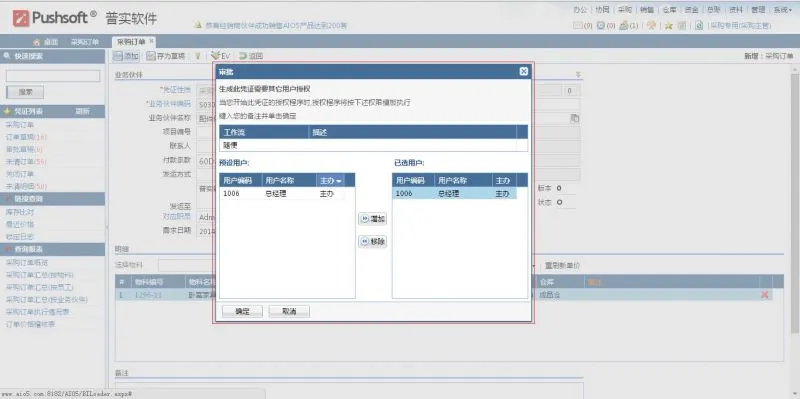This screenshot has height=399, width=800.
Task: Click 描述 column header in workflow table
Action: click(413, 132)
